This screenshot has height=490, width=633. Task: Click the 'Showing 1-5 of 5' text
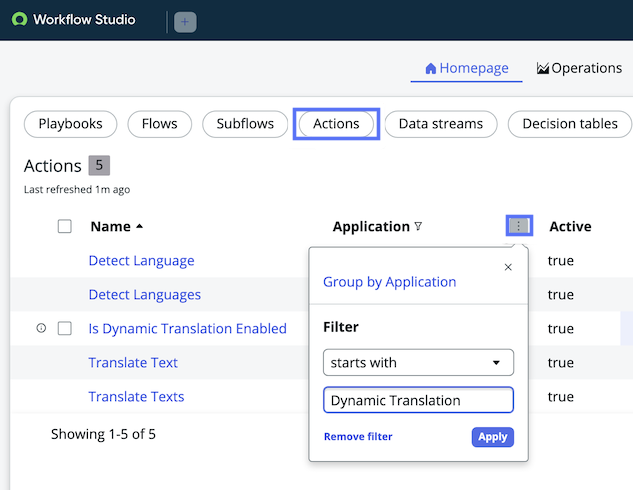click(103, 434)
